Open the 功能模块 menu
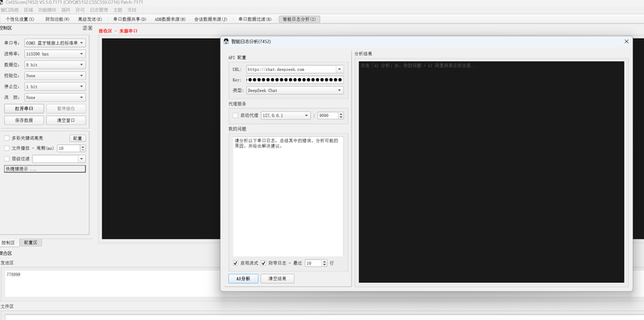The image size is (644, 320). [47, 10]
